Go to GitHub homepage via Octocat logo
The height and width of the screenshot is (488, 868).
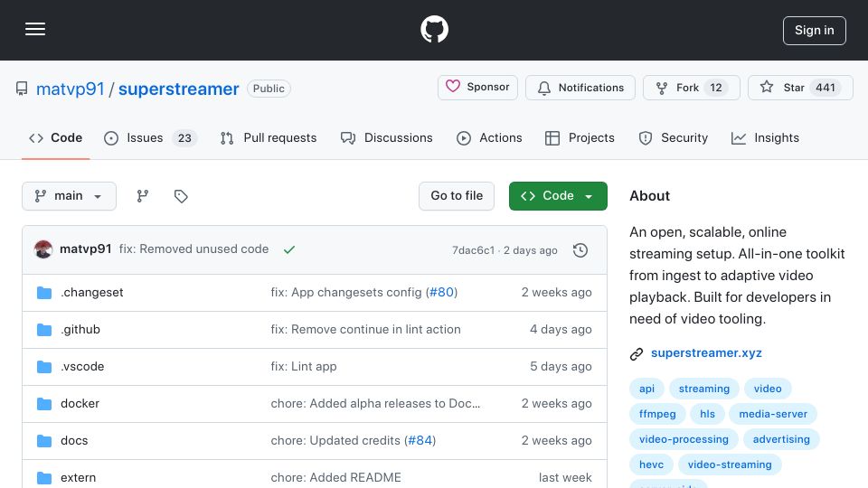[x=434, y=29]
